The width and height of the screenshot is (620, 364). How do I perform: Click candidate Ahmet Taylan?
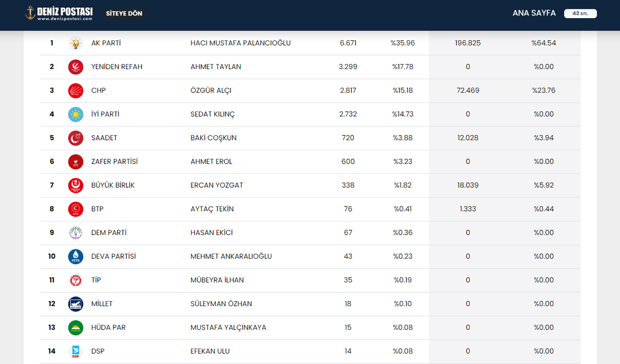(216, 67)
